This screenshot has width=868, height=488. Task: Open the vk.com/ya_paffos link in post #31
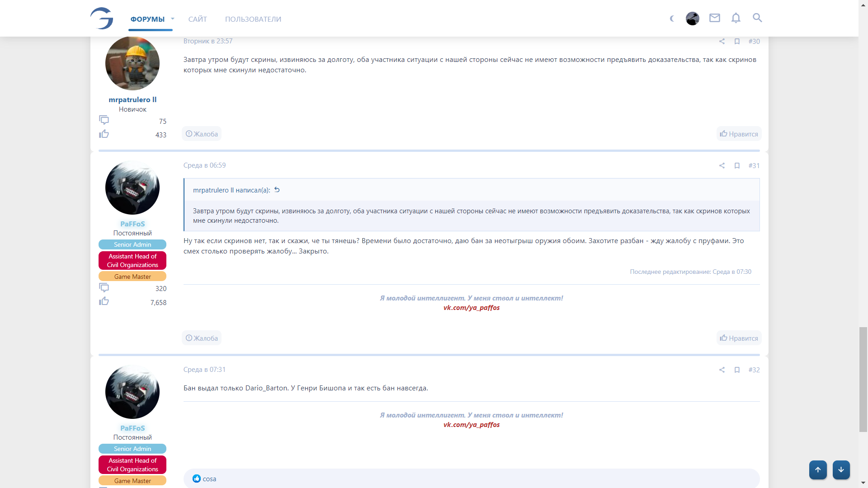click(x=472, y=308)
